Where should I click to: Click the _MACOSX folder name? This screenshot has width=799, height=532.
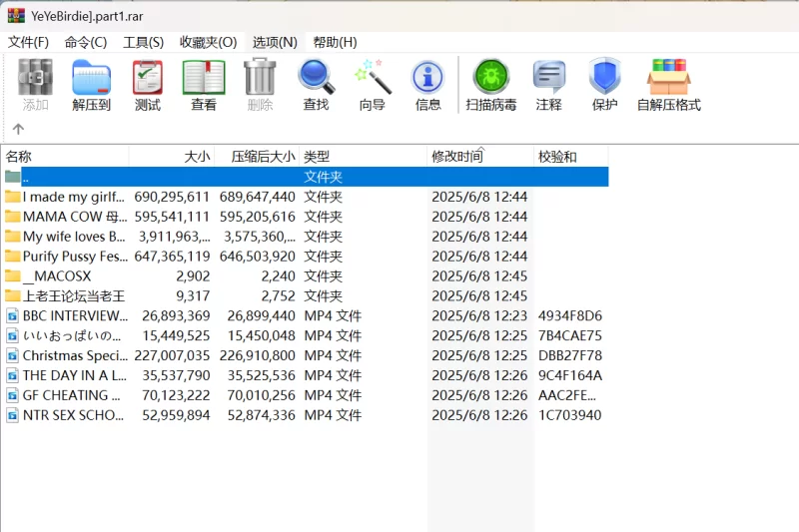pyautogui.click(x=57, y=275)
